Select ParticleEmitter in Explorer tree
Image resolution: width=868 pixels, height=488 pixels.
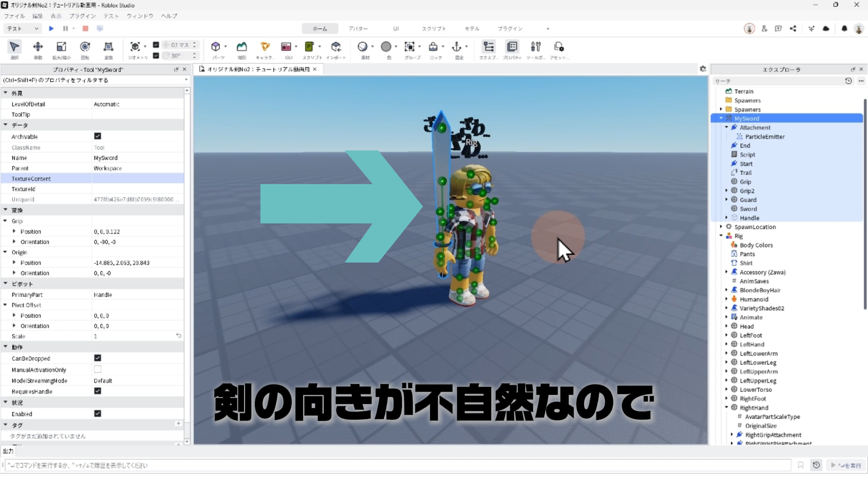click(x=764, y=136)
